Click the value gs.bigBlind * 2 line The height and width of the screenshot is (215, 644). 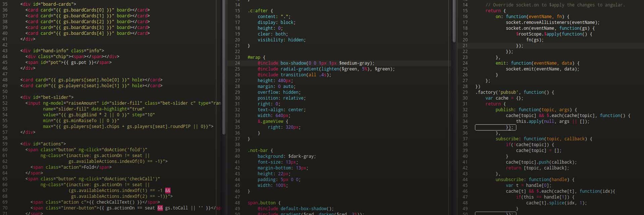click(x=99, y=115)
